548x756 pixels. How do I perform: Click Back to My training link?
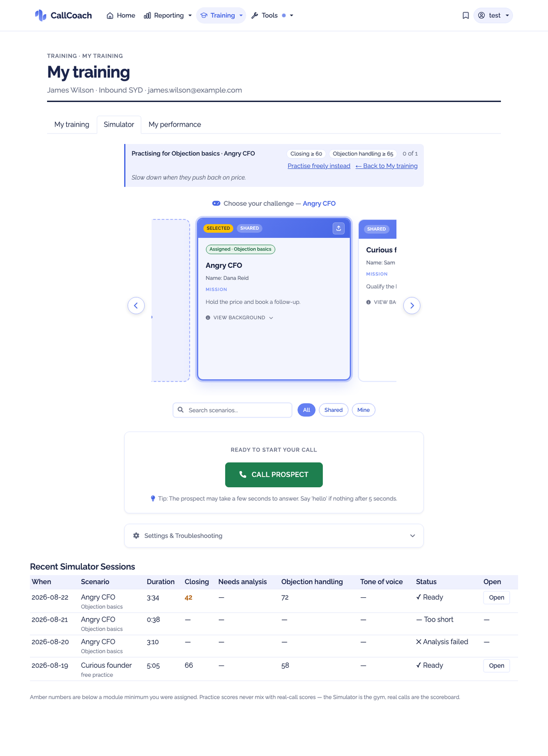[x=386, y=166]
